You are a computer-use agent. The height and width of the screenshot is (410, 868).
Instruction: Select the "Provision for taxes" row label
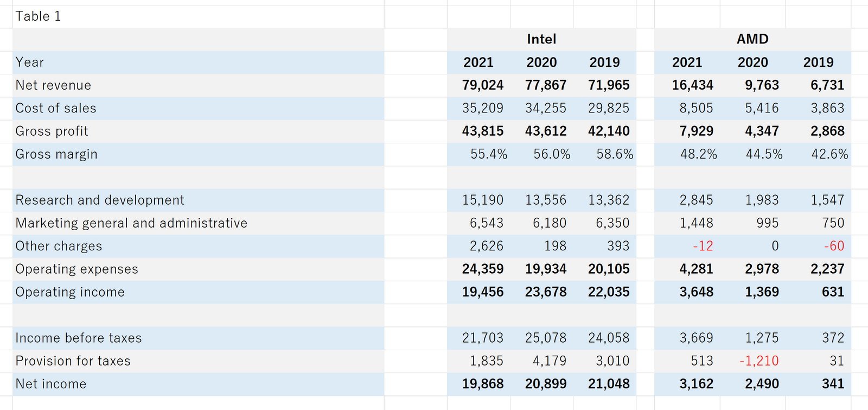tap(73, 361)
